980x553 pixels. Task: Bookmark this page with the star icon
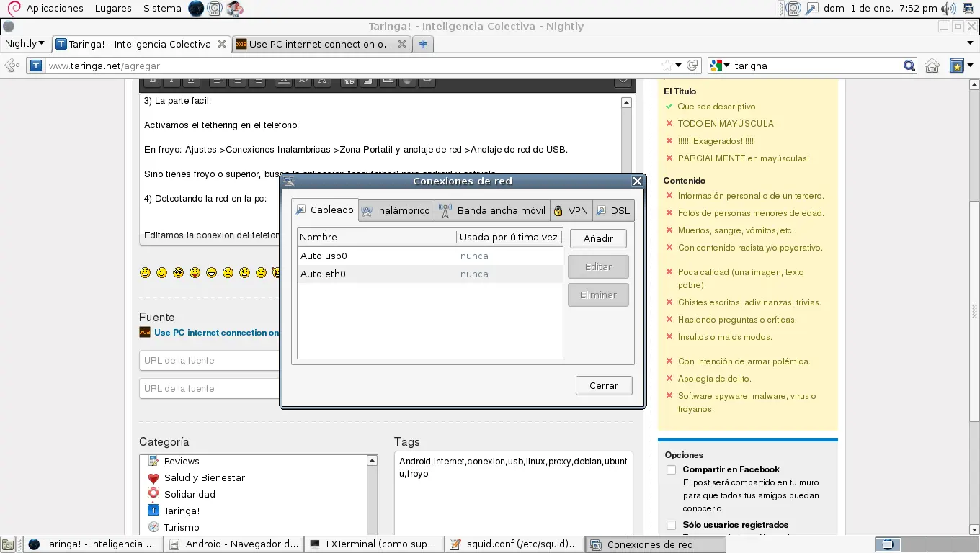(x=667, y=66)
